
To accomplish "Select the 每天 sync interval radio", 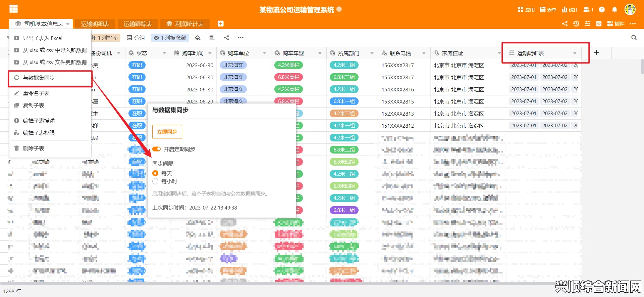I will (155, 173).
